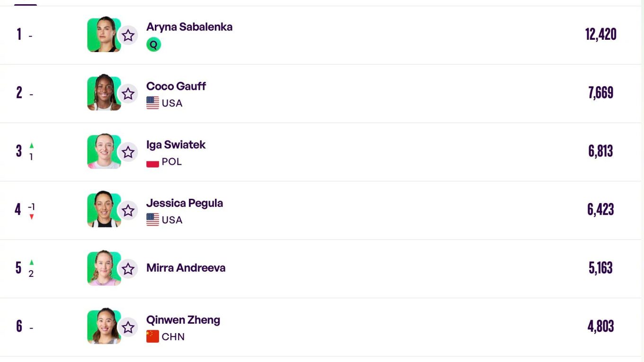The width and height of the screenshot is (644, 362).
Task: Click Qinwen Zheng's player photo
Action: (x=104, y=327)
